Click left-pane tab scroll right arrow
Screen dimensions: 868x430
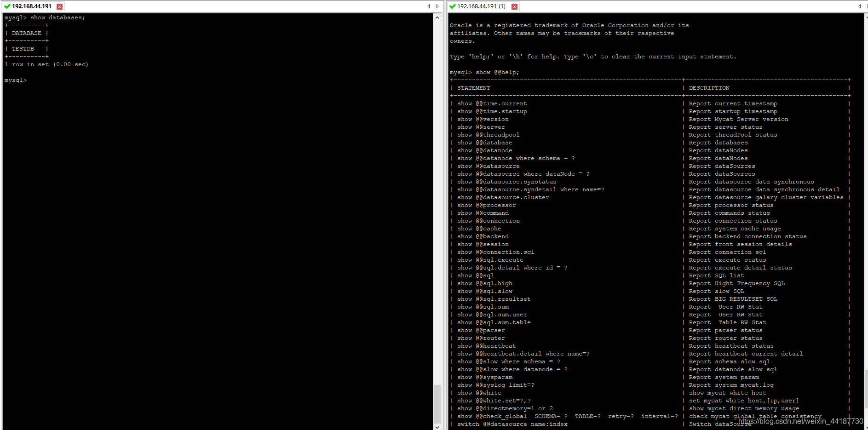[437, 6]
